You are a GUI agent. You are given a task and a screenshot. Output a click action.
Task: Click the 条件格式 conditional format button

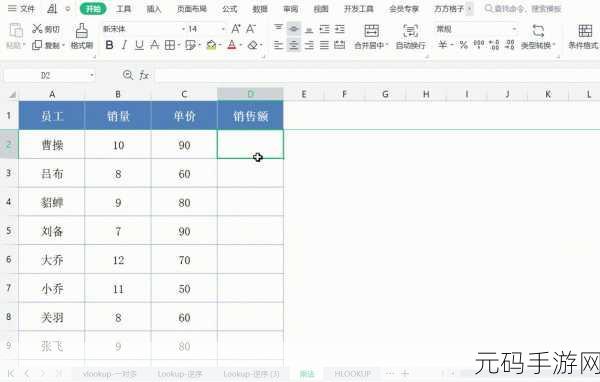tap(584, 36)
